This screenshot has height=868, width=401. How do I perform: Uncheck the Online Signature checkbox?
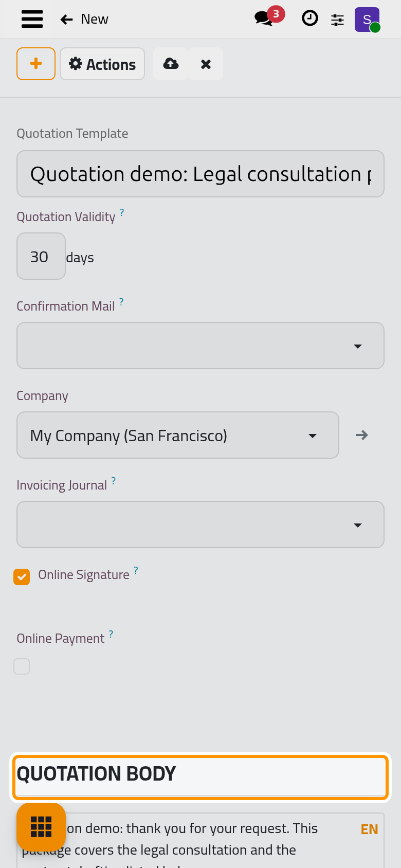[x=22, y=577]
